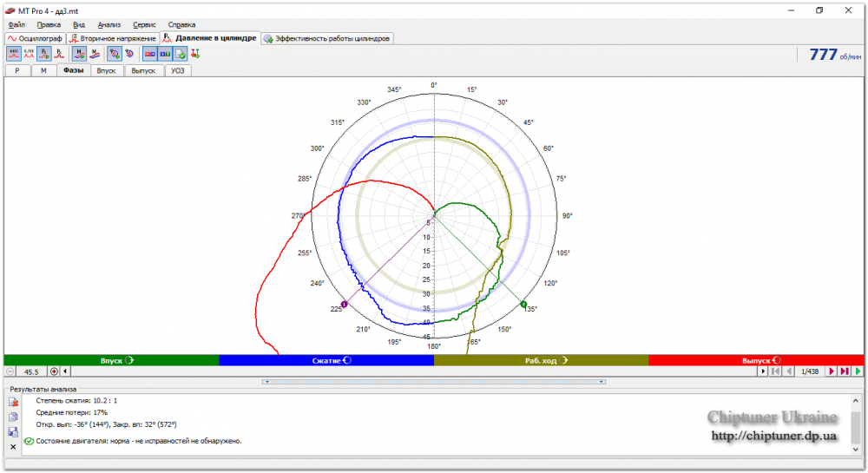This screenshot has height=473, width=868.
Task: Jump to the last frame
Action: click(845, 371)
